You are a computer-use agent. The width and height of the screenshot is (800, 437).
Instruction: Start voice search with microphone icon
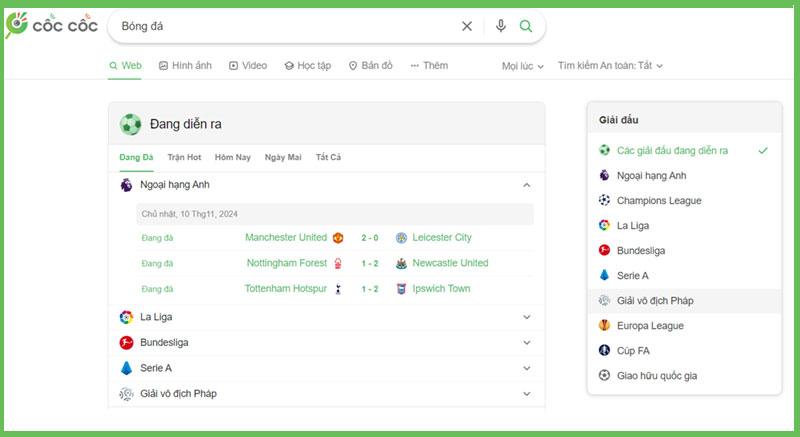pos(501,26)
